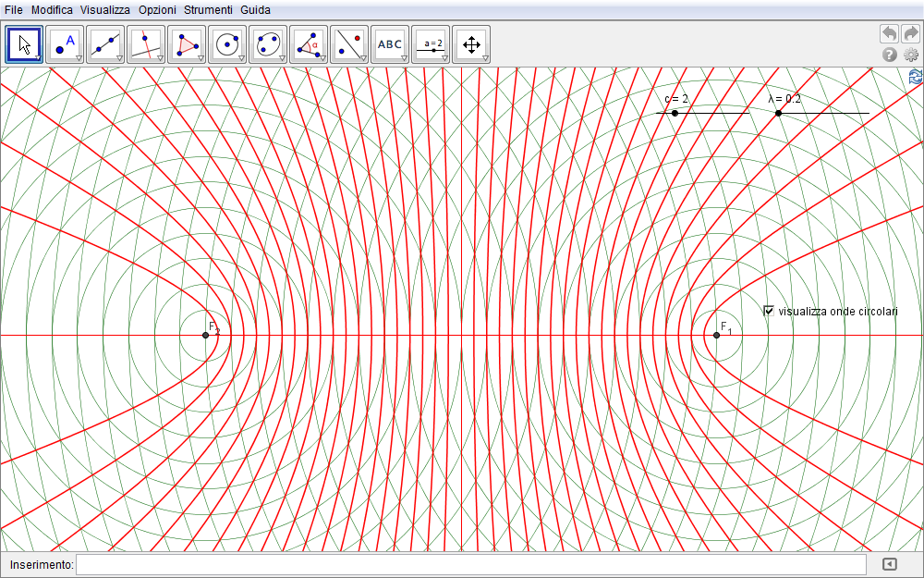Open the Visualizza menu
Viewport: 924px width, 578px height.
[104, 9]
